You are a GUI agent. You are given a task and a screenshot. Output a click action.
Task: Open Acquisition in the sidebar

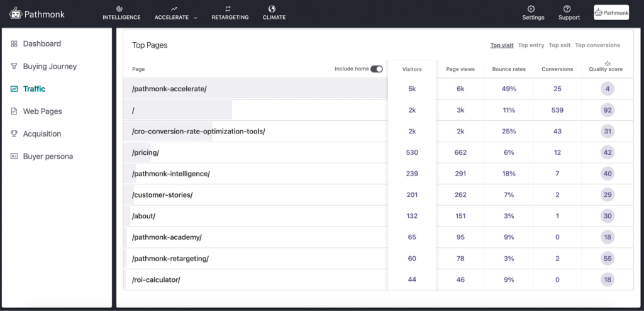pyautogui.click(x=42, y=133)
